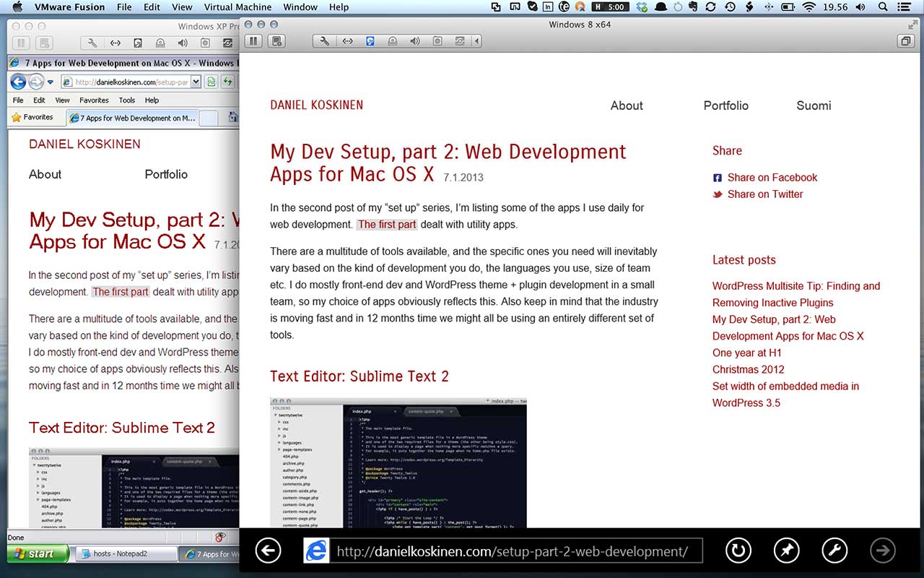
Task: Refresh the page in Windows 8 IE
Action: (738, 551)
